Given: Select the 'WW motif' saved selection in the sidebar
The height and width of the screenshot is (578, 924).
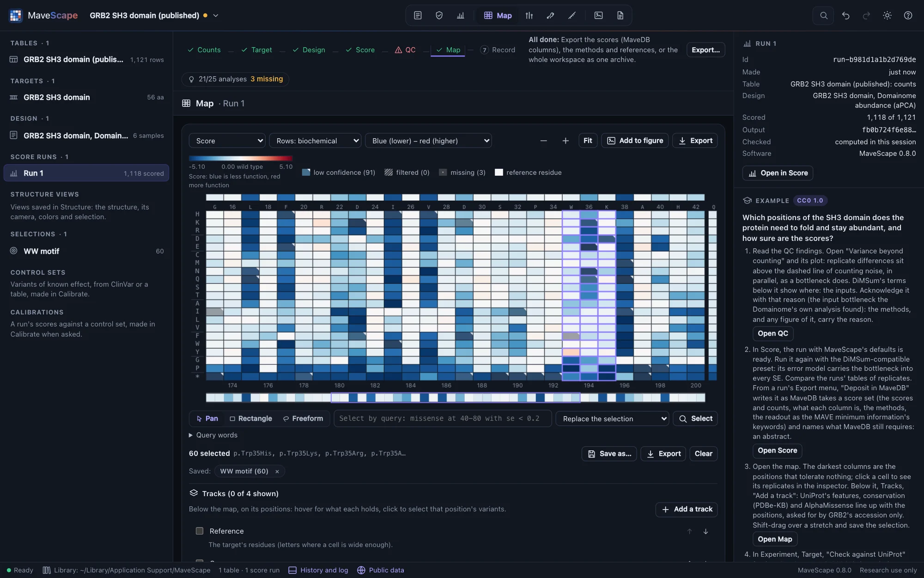Looking at the screenshot, I should click(86, 252).
